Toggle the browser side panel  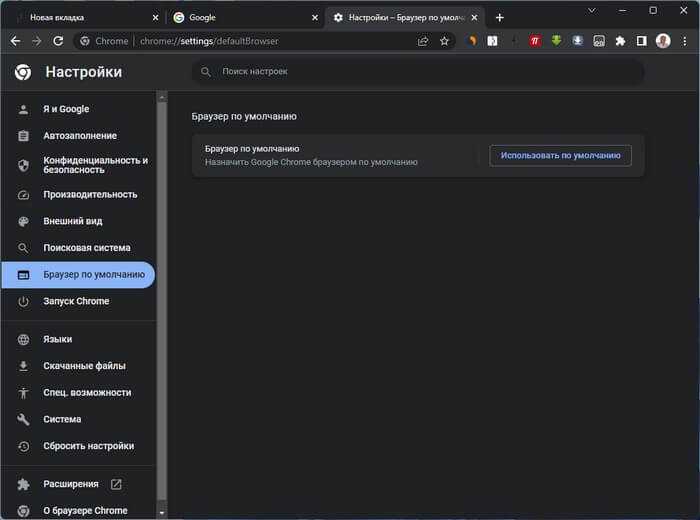coord(642,41)
